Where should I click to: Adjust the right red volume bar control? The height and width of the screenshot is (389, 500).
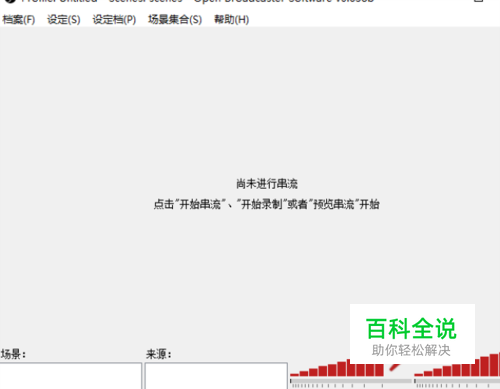click(457, 364)
